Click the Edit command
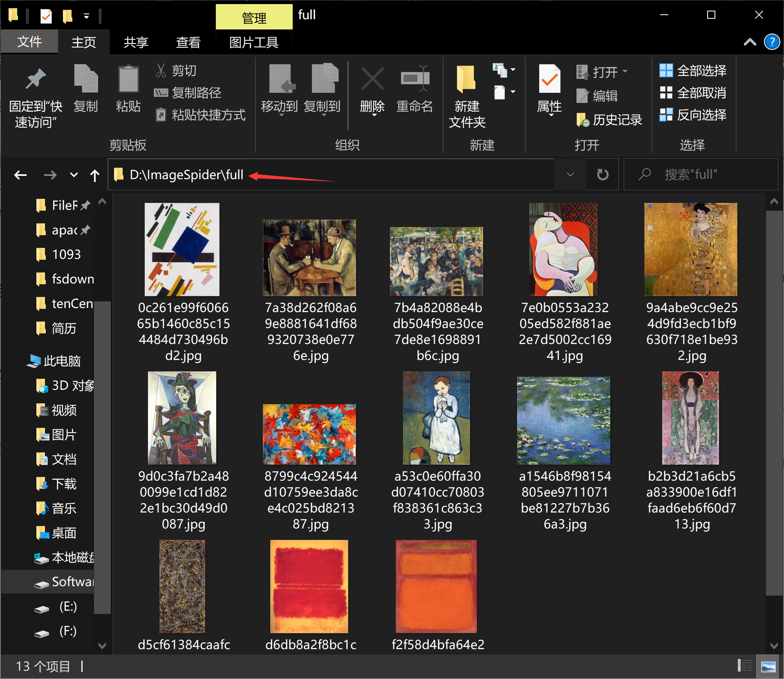 pos(597,96)
